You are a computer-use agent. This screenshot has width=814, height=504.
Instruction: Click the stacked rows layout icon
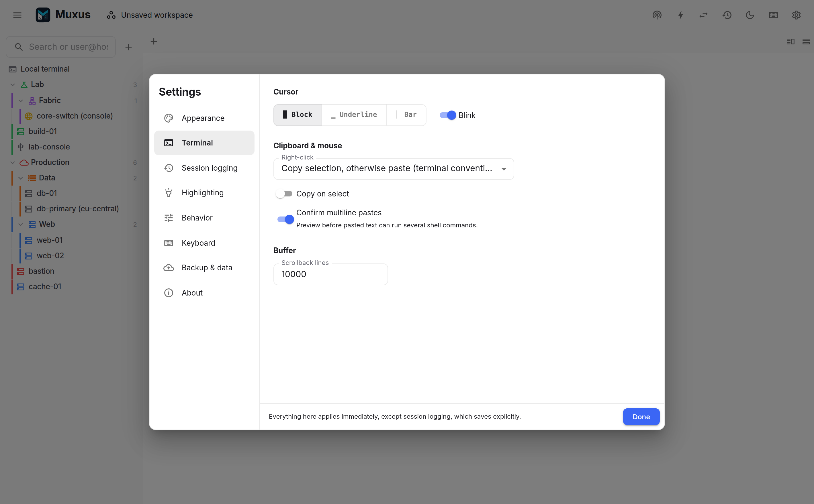806,41
